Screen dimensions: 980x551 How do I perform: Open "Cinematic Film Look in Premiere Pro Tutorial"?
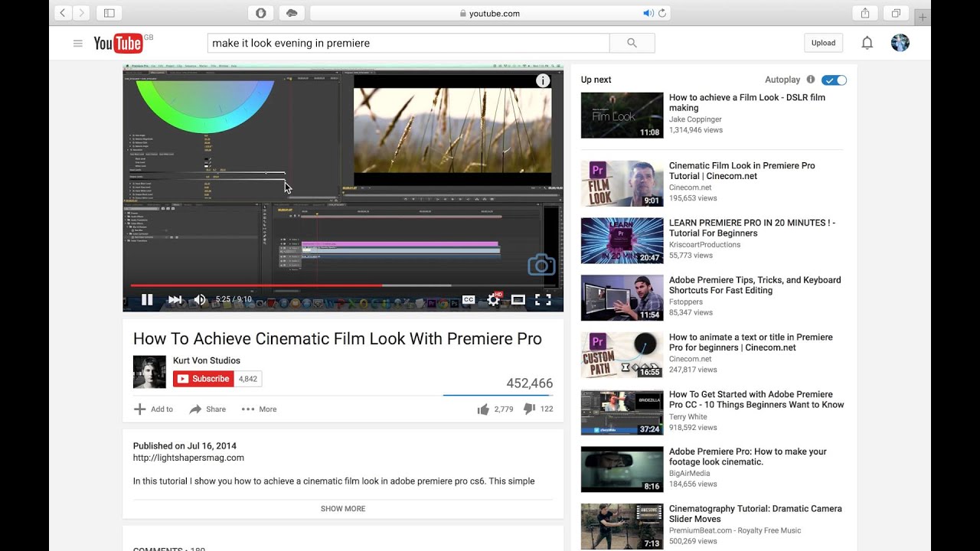742,171
